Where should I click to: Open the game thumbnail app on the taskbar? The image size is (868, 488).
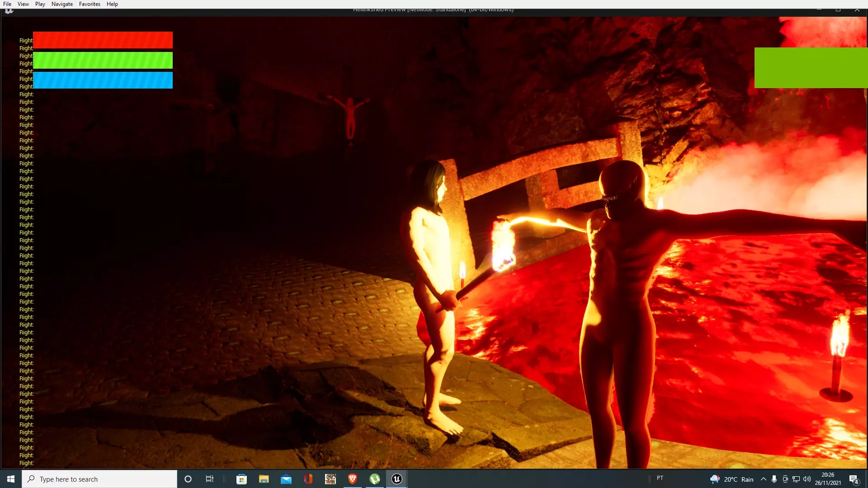330,479
